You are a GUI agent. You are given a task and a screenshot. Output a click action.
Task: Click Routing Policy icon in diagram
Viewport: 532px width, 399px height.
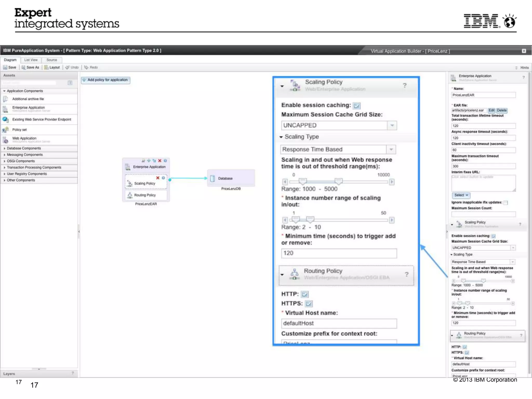pyautogui.click(x=130, y=195)
